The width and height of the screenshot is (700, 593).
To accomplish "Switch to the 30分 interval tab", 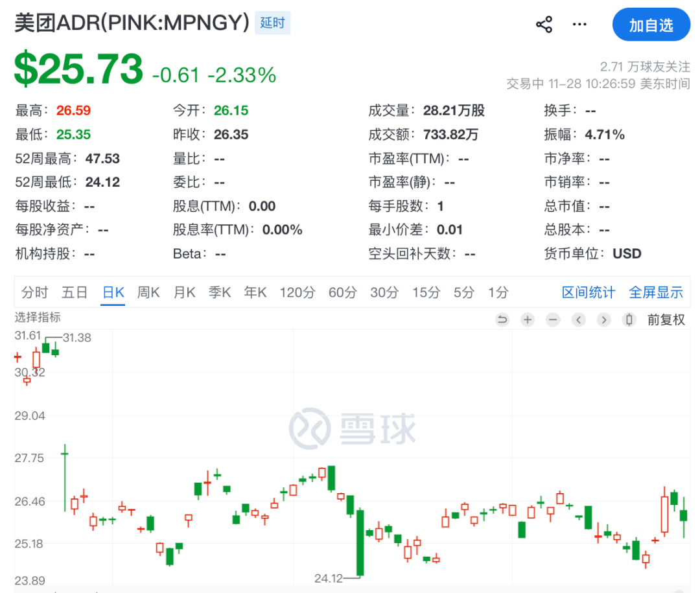I will coord(384,292).
